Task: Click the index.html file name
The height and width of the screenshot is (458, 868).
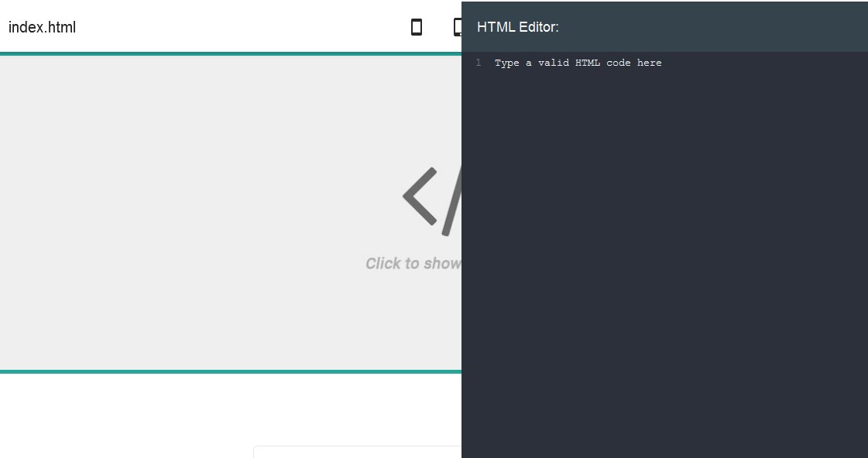Action: point(42,27)
